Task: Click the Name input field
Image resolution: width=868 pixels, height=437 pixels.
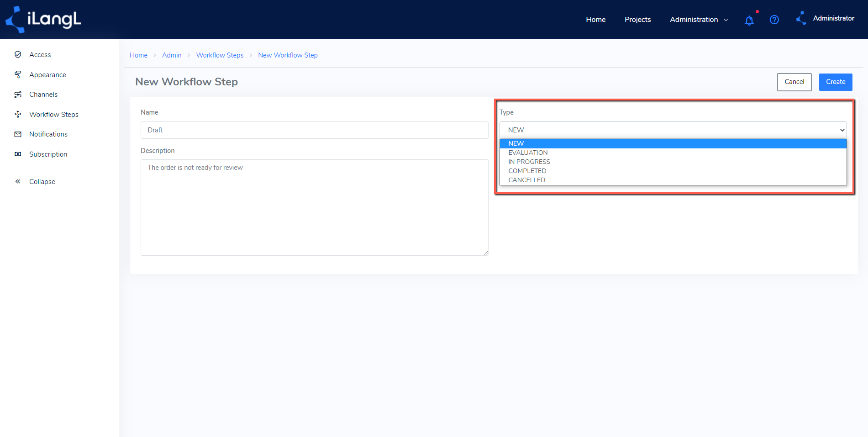Action: (314, 130)
